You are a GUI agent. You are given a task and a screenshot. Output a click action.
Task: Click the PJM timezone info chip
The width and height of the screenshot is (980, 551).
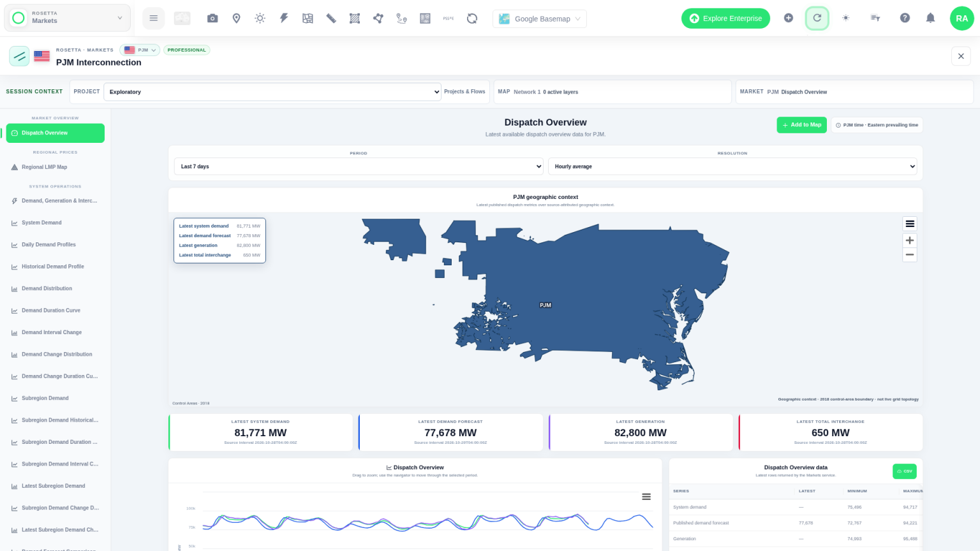click(877, 125)
